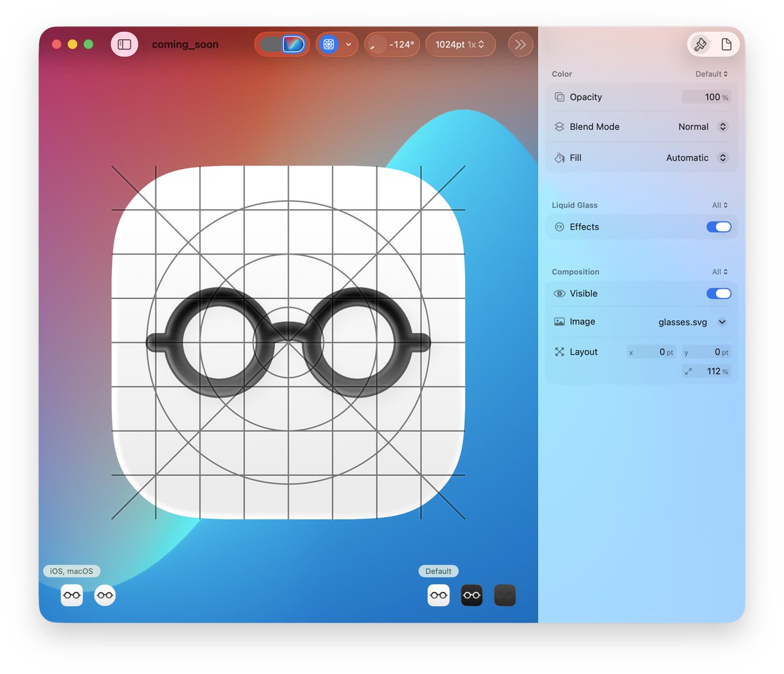Viewport: 784px width, 674px height.
Task: Select the rounded-square iOS, macOS preview thumbnail
Action: [x=72, y=595]
